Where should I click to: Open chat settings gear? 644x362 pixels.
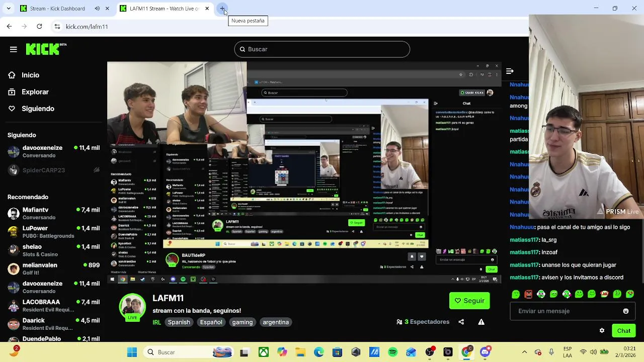tap(602, 331)
